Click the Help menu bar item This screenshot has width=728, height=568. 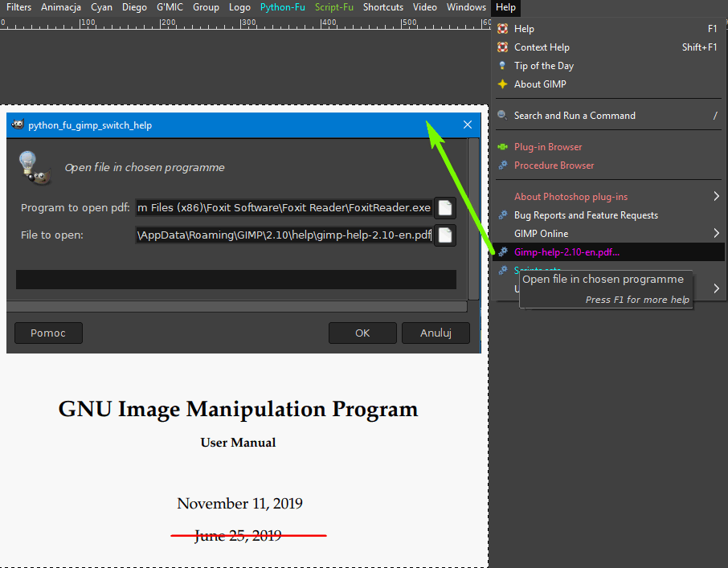505,7
